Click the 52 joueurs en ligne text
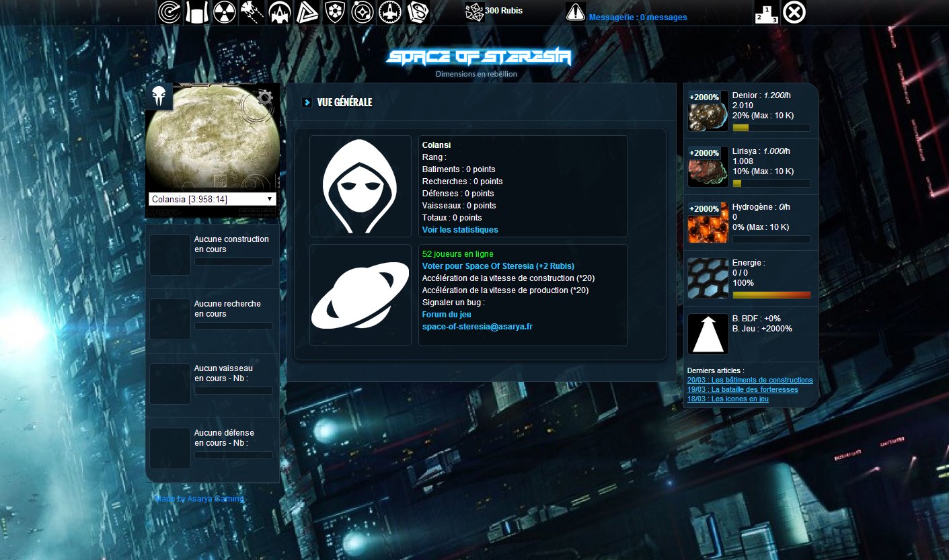Viewport: 949px width, 560px height. tap(458, 254)
